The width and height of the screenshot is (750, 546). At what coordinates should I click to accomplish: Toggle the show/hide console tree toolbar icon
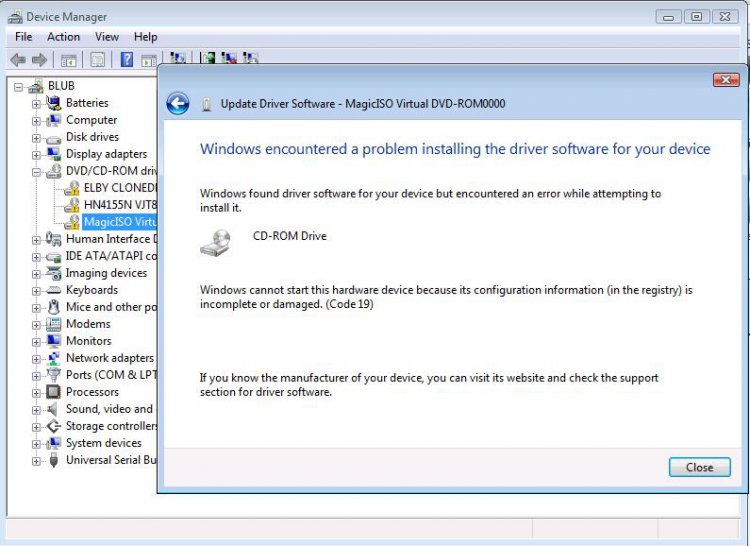(68, 60)
